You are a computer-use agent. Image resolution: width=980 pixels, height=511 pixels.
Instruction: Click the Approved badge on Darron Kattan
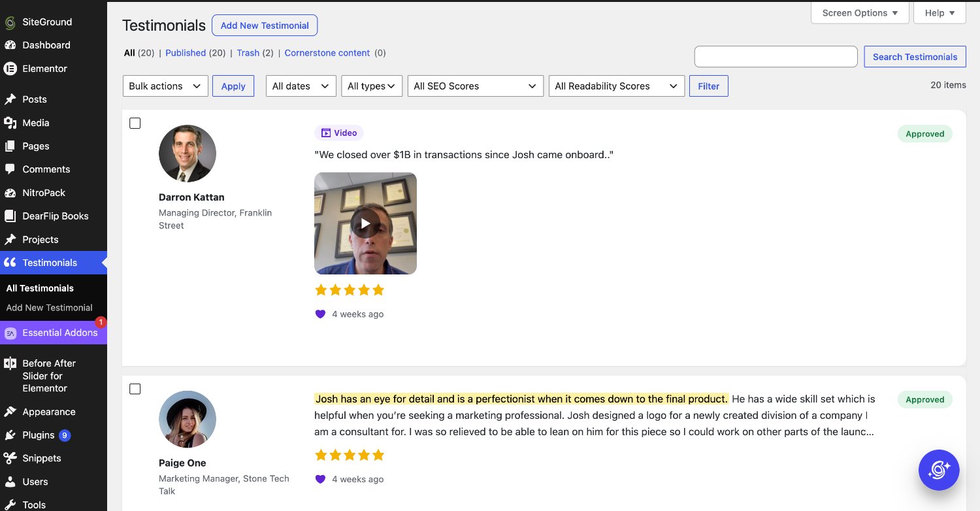click(925, 134)
